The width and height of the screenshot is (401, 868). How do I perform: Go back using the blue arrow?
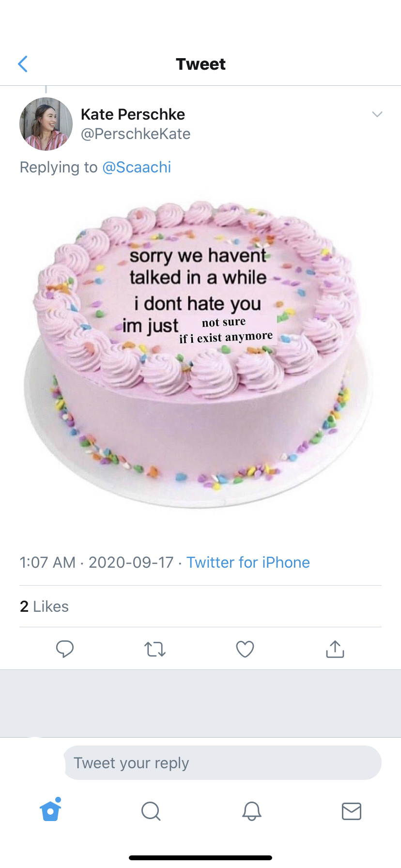(x=23, y=64)
